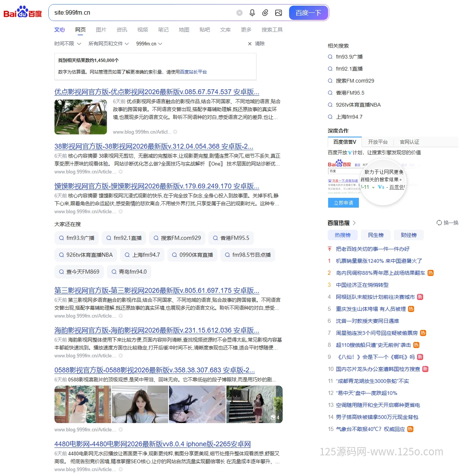The width and height of the screenshot is (464, 476).
Task: Open the Baidu logo homepage link
Action: coord(23,12)
